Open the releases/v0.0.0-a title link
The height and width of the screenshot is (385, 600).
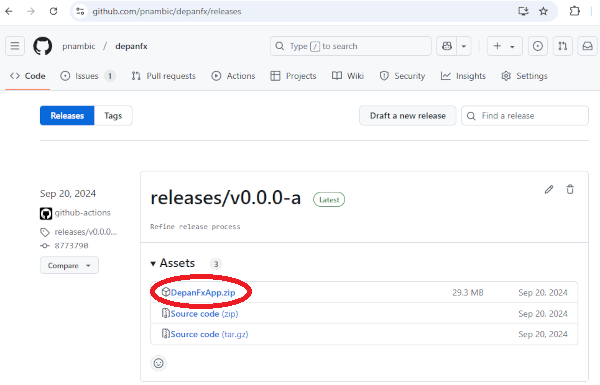tap(226, 198)
